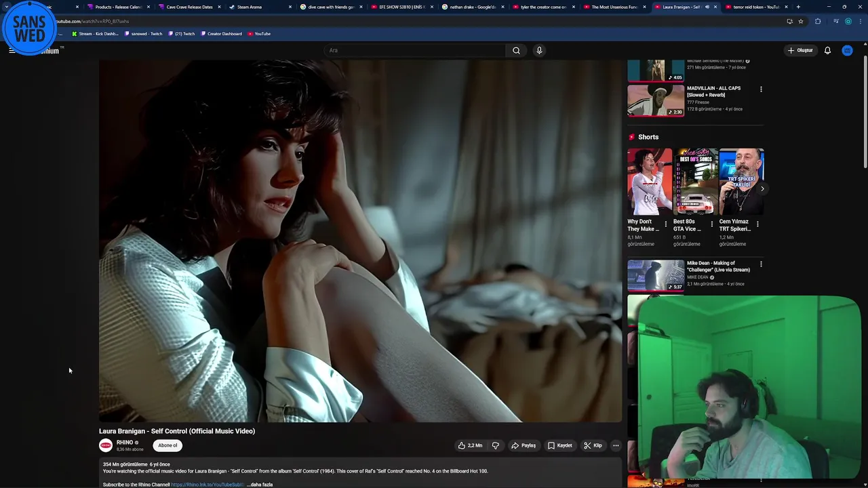868x488 pixels.
Task: Mute the Laura Branigan tab audio icon
Action: click(x=707, y=7)
